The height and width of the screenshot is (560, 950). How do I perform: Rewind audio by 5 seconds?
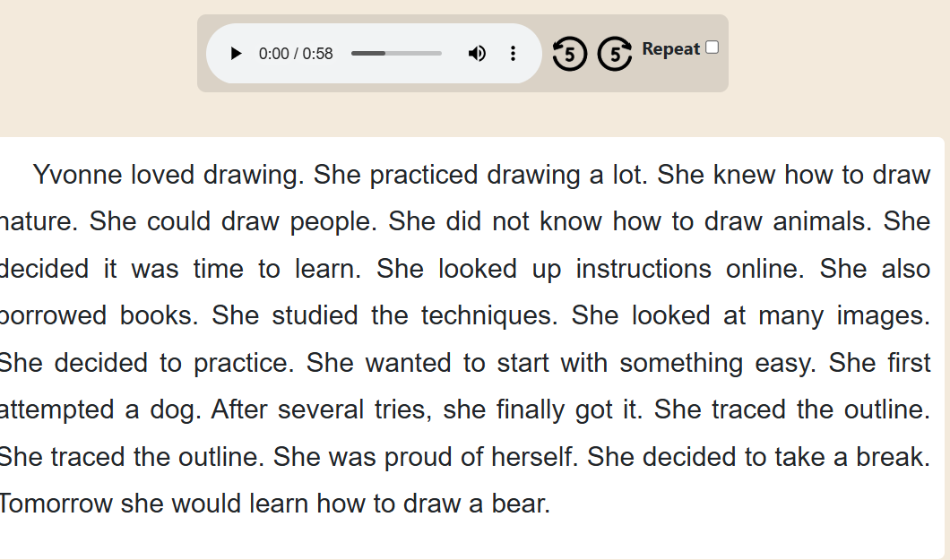pyautogui.click(x=569, y=54)
